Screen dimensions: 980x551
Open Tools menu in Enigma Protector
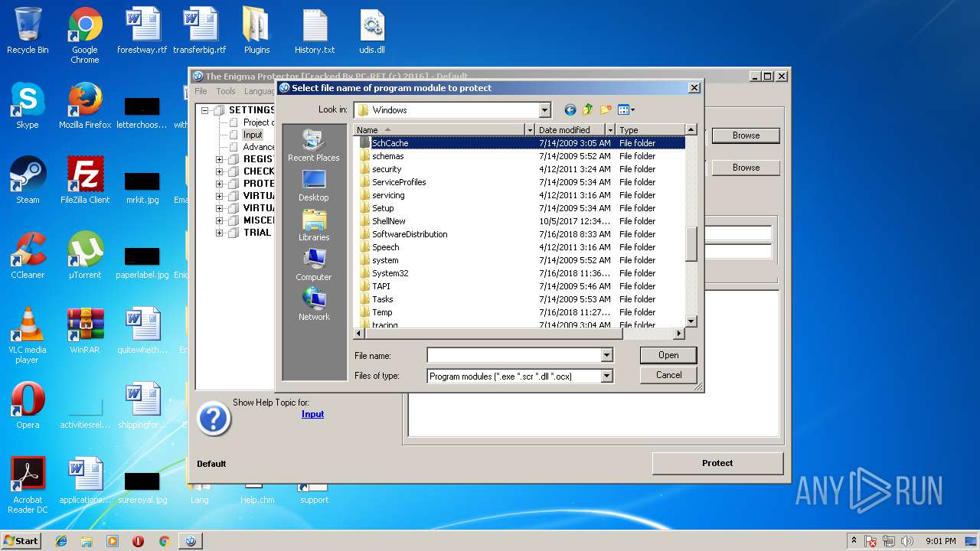pyautogui.click(x=226, y=91)
